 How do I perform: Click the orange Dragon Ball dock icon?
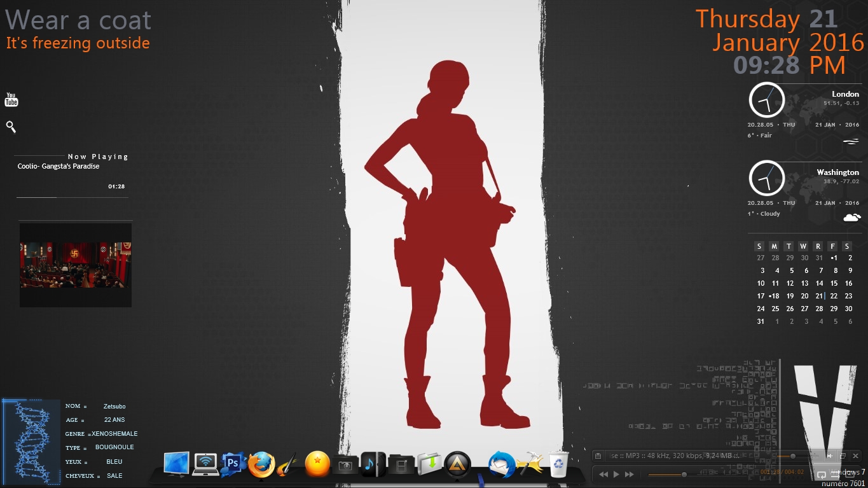pos(317,464)
